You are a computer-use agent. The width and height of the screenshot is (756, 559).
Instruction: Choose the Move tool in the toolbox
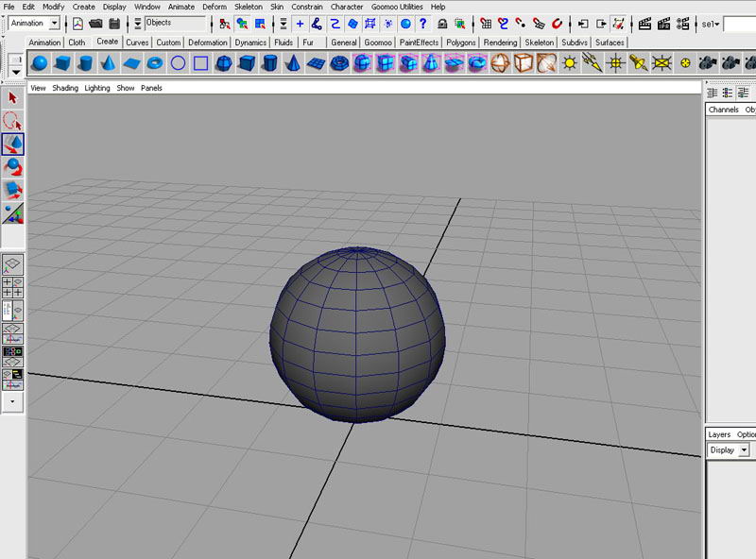[x=12, y=144]
